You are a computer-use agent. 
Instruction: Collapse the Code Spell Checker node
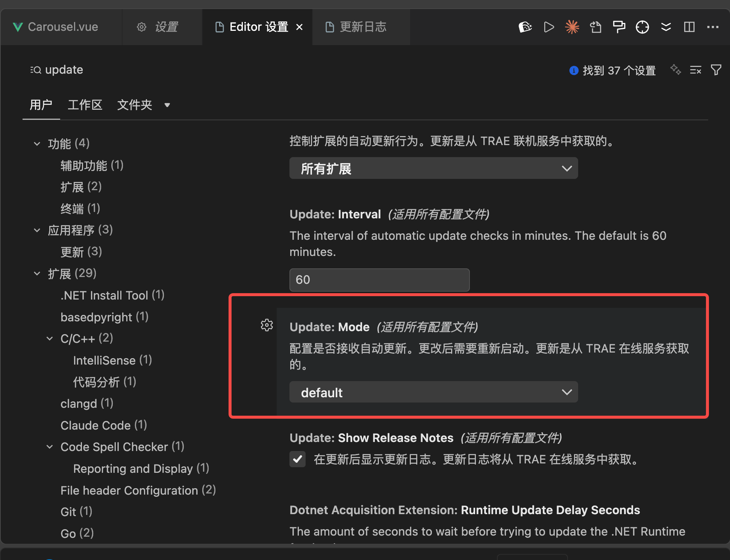[x=50, y=447]
